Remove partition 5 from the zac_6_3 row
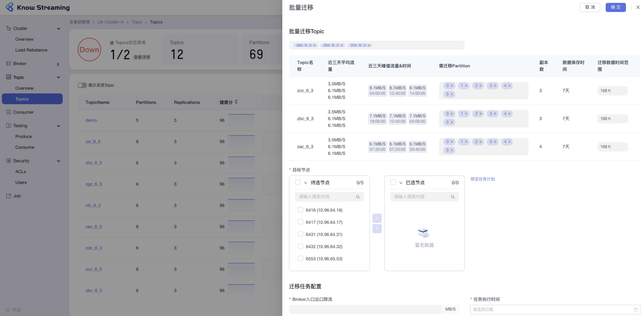Viewport: 644px width, 316px height. click(x=452, y=150)
